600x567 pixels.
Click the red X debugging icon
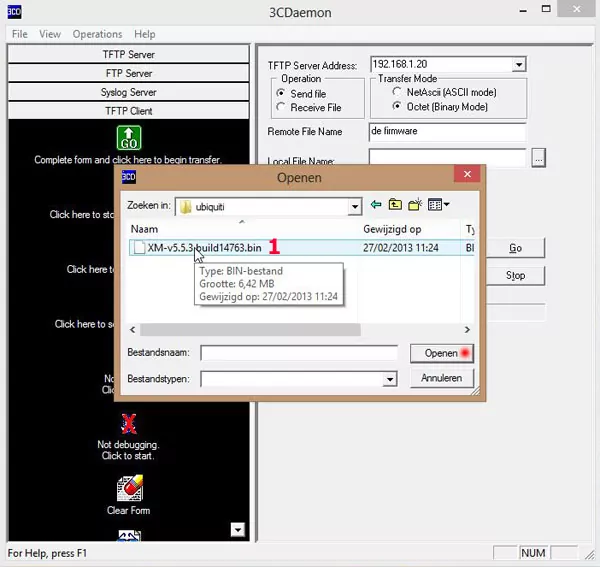click(128, 424)
